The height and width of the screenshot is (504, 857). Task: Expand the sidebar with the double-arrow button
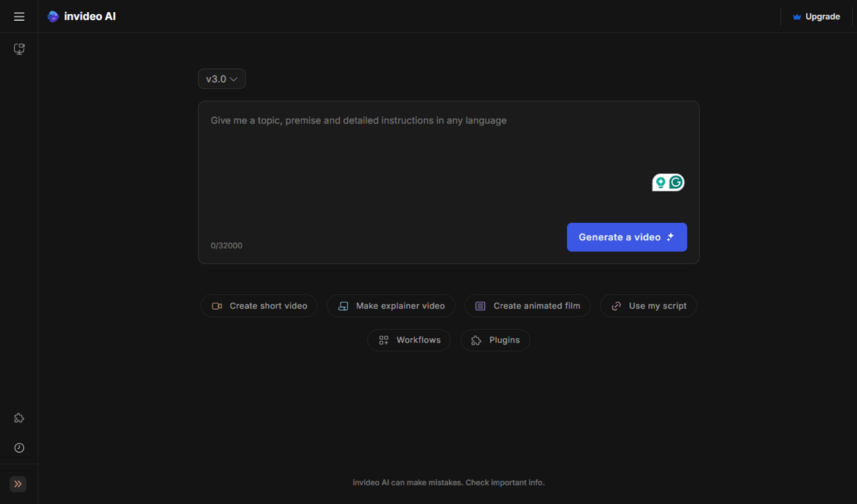[x=18, y=484]
